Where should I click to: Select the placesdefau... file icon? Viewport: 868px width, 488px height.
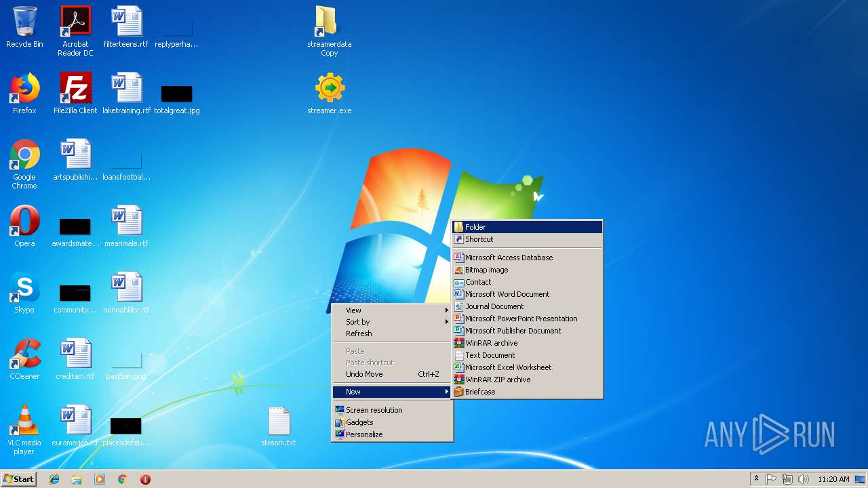(126, 431)
